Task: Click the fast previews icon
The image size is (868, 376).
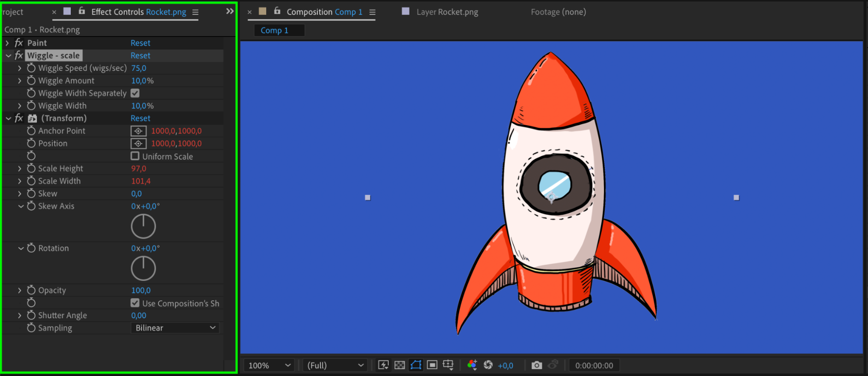Action: click(x=383, y=365)
